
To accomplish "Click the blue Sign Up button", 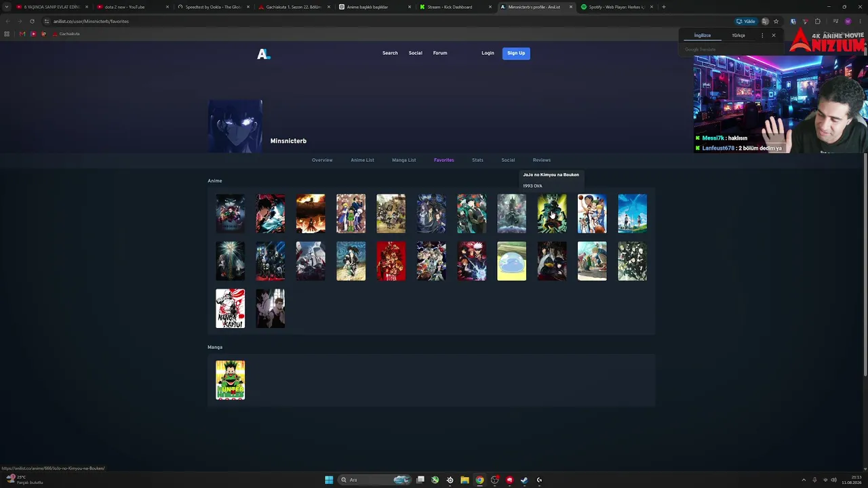I will click(516, 53).
